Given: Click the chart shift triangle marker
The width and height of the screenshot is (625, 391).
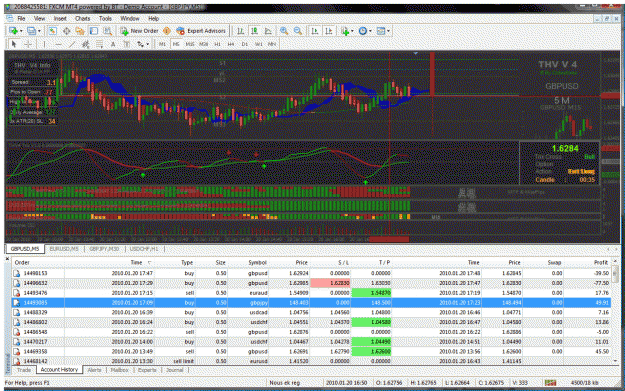Looking at the screenshot, I should 415,53.
